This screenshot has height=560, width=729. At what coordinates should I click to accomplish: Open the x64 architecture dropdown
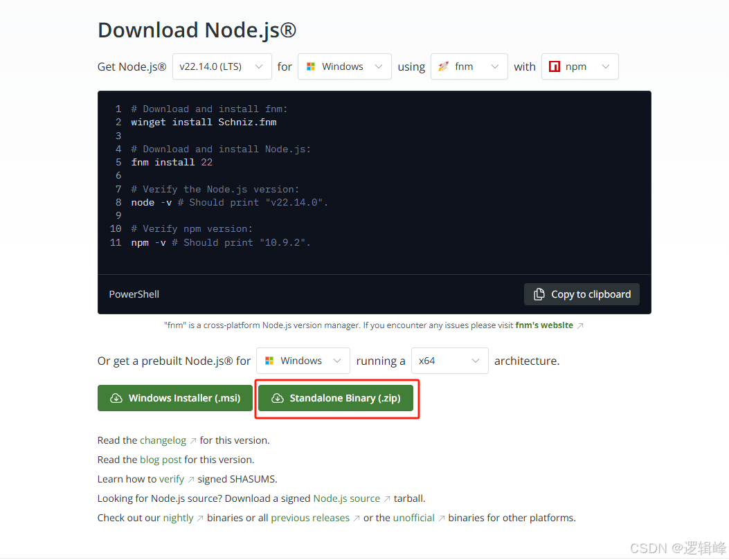click(450, 361)
